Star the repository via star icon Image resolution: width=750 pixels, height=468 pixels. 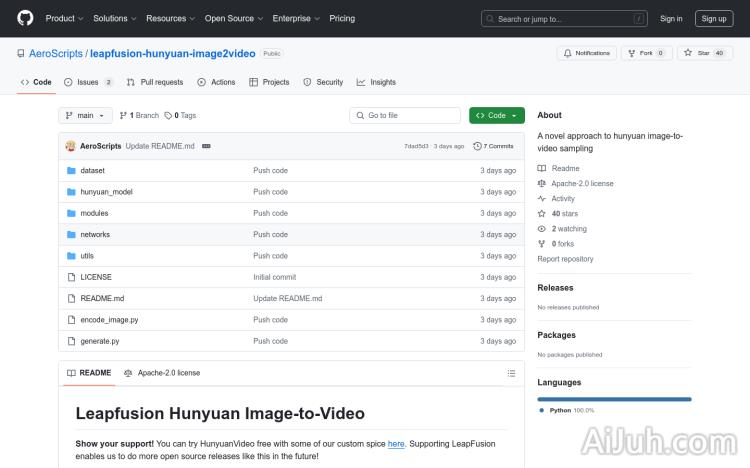pyautogui.click(x=688, y=53)
